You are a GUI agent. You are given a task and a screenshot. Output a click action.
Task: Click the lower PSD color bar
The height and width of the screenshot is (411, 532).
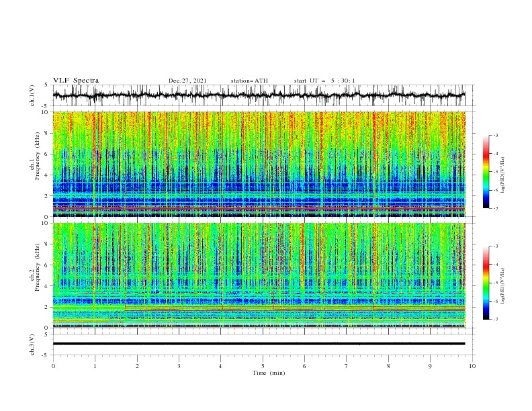(486, 283)
